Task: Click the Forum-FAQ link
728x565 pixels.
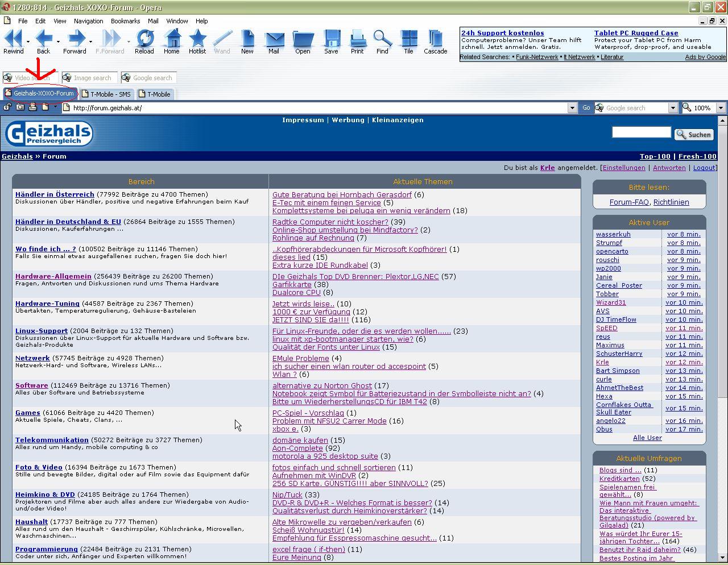Action: (629, 202)
